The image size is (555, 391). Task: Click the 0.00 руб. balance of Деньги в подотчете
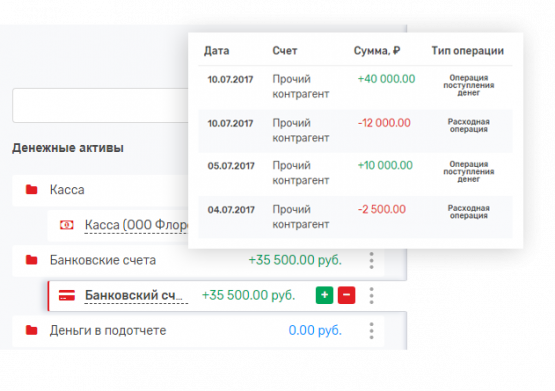(315, 330)
